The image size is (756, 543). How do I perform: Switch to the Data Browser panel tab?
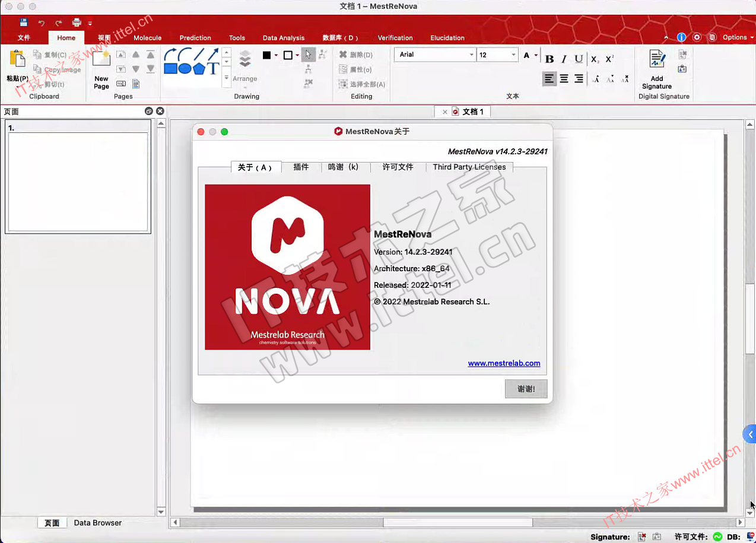pos(98,523)
